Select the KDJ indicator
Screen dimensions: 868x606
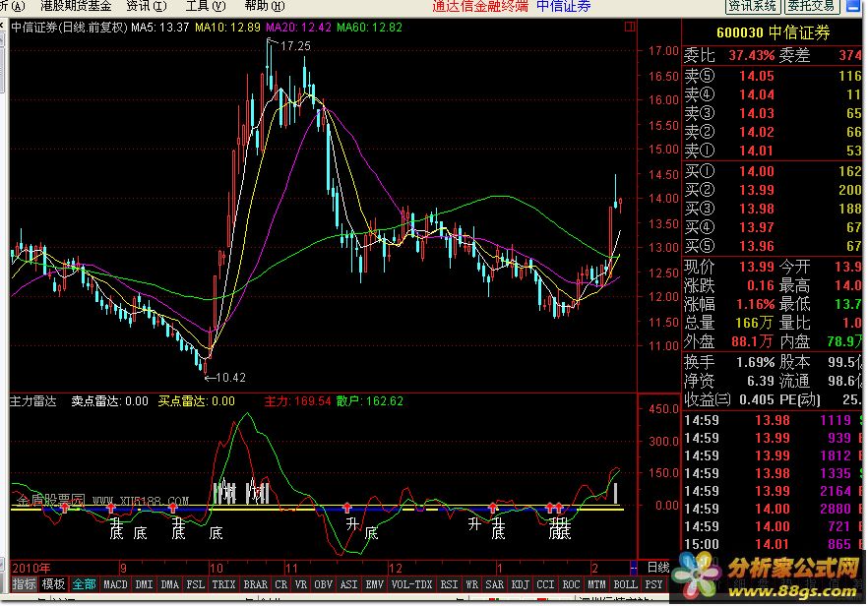(x=520, y=583)
